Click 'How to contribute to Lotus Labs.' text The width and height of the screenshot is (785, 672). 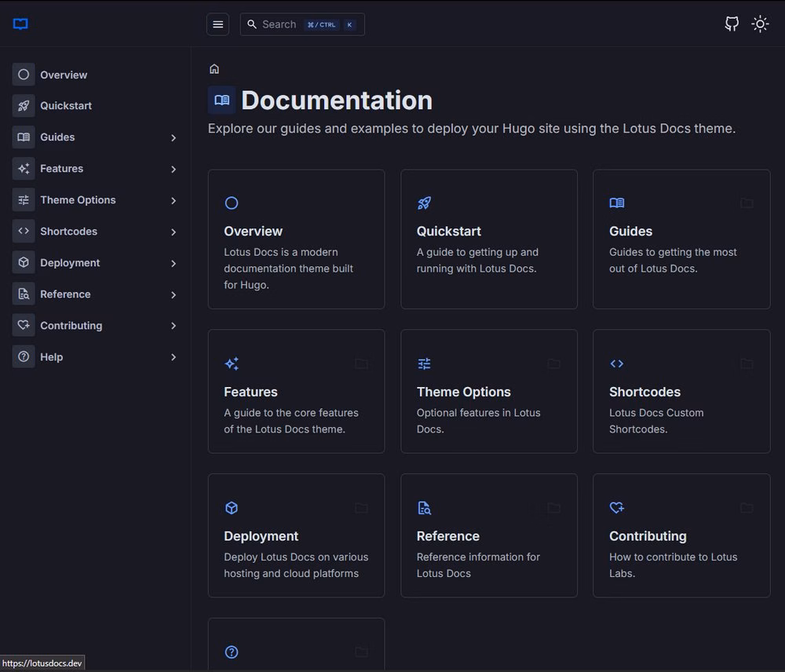point(674,565)
